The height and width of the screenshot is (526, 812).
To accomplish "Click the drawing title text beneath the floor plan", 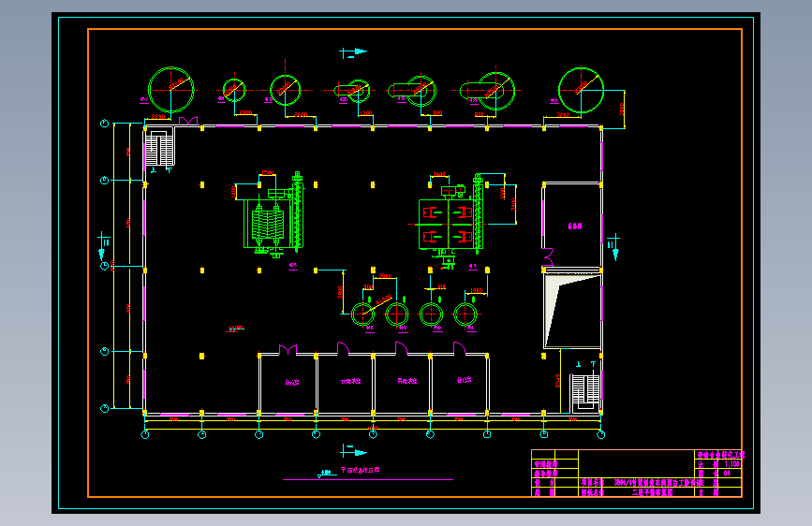I will click(x=361, y=470).
